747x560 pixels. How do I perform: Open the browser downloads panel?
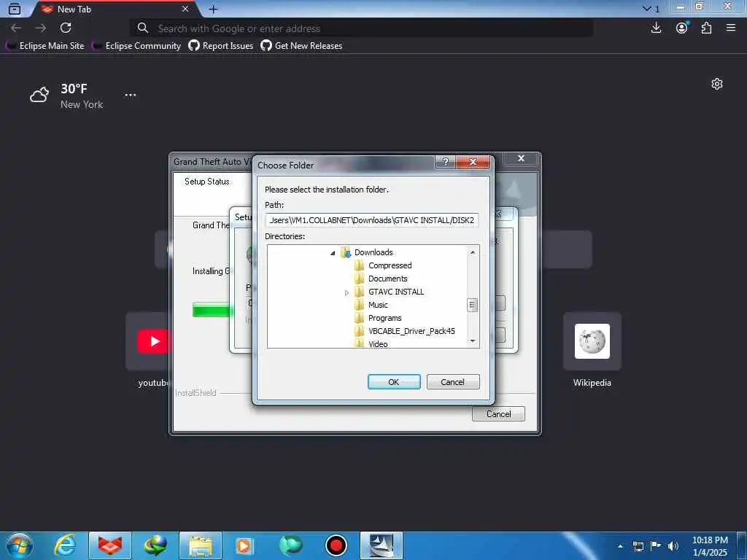click(x=656, y=28)
